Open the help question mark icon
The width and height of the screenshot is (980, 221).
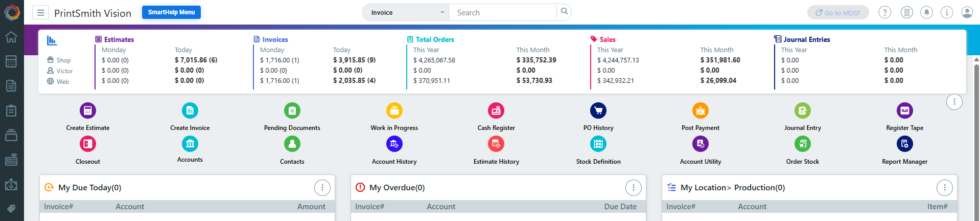point(885,13)
